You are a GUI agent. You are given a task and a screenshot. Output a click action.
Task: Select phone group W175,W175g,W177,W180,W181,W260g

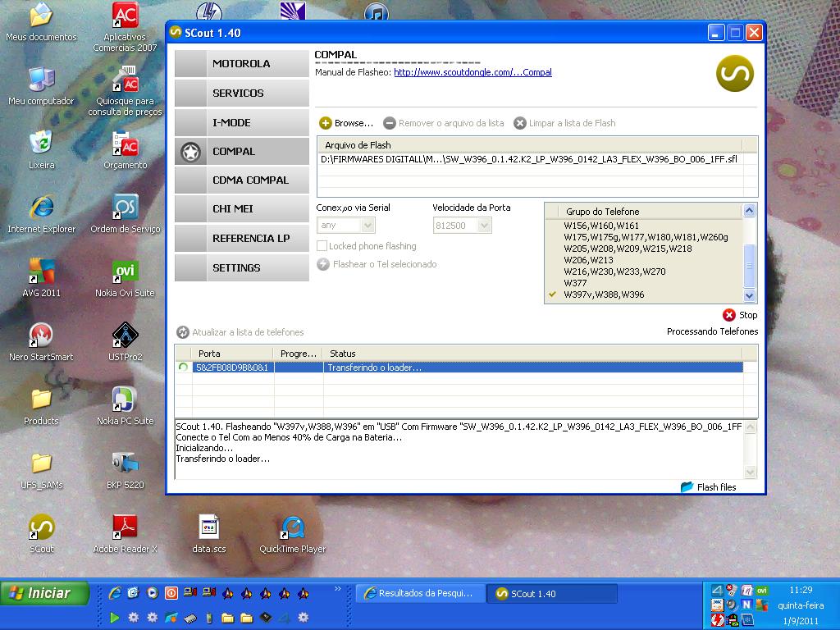(x=646, y=237)
